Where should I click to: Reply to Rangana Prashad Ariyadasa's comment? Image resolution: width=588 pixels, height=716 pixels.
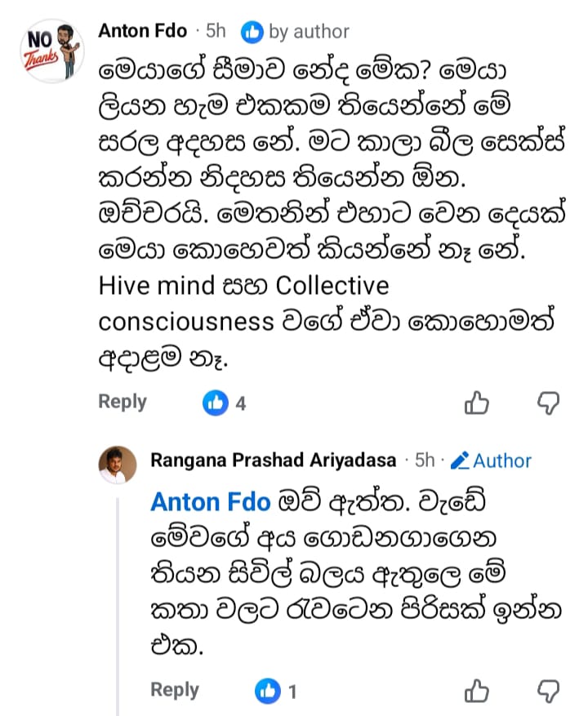point(175,690)
